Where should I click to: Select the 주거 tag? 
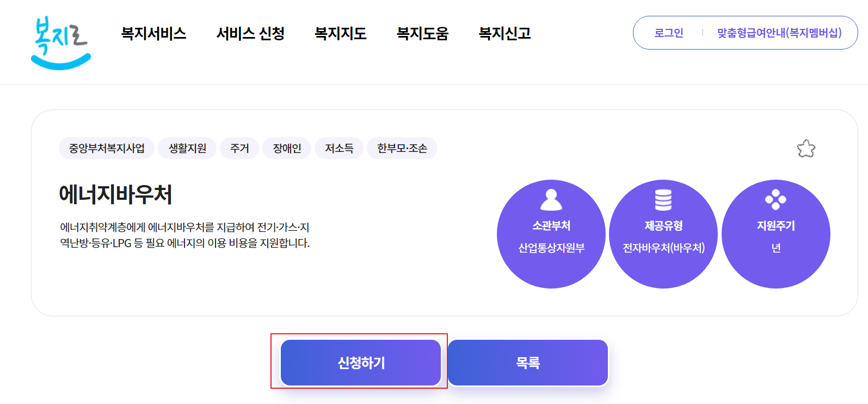click(x=239, y=148)
